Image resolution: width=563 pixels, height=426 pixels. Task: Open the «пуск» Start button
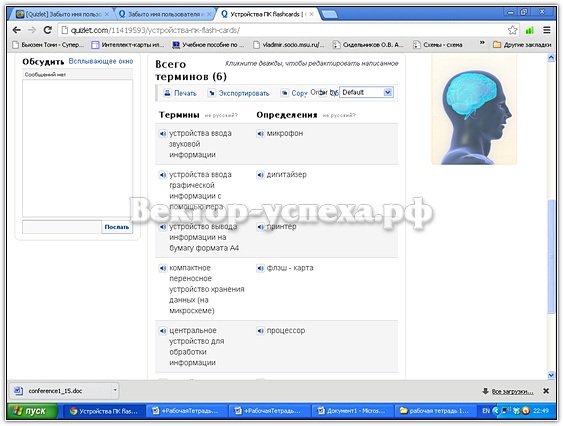pyautogui.click(x=31, y=411)
